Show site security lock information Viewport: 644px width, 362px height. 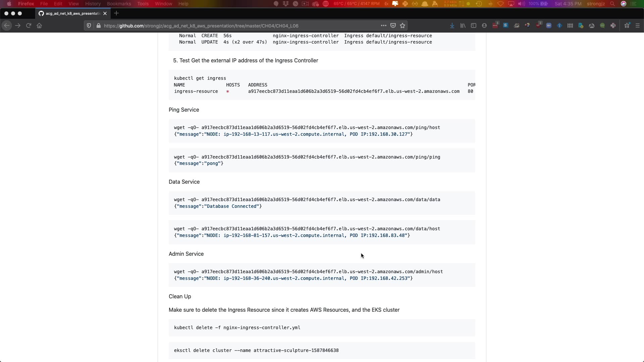coord(98,26)
